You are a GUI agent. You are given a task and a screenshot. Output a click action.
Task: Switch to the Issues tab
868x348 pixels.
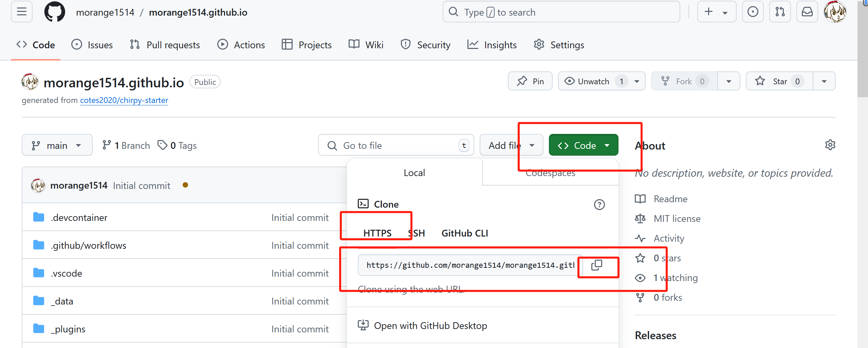[x=92, y=45]
